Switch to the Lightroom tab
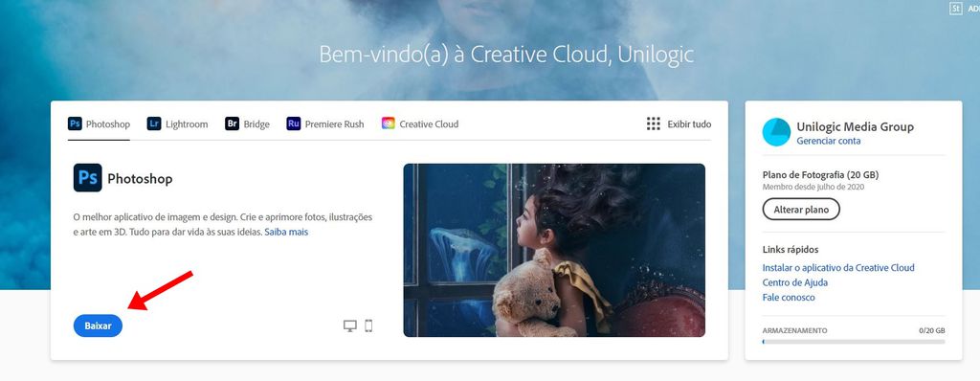The height and width of the screenshot is (381, 980). pyautogui.click(x=177, y=123)
